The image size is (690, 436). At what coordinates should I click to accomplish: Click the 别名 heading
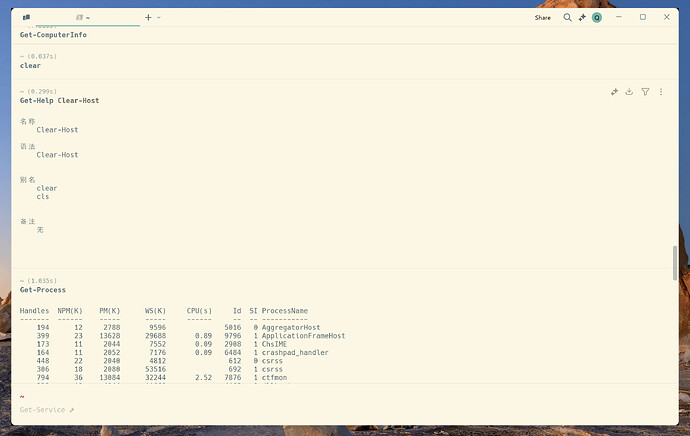(27, 180)
